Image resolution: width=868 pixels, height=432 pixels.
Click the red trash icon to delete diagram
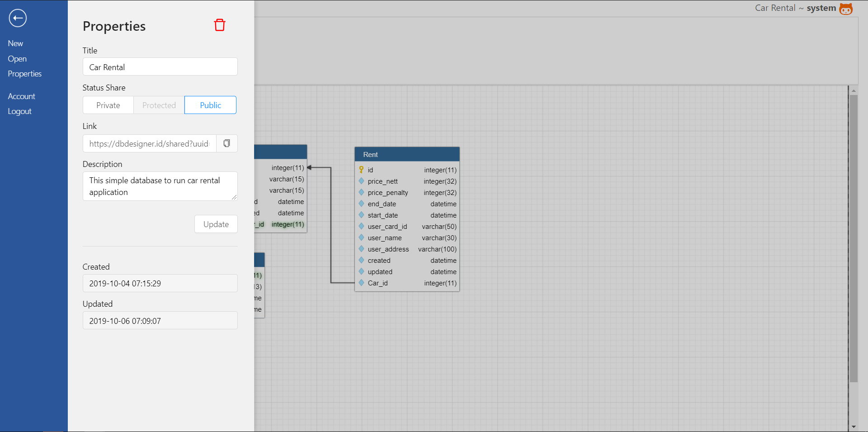click(220, 25)
